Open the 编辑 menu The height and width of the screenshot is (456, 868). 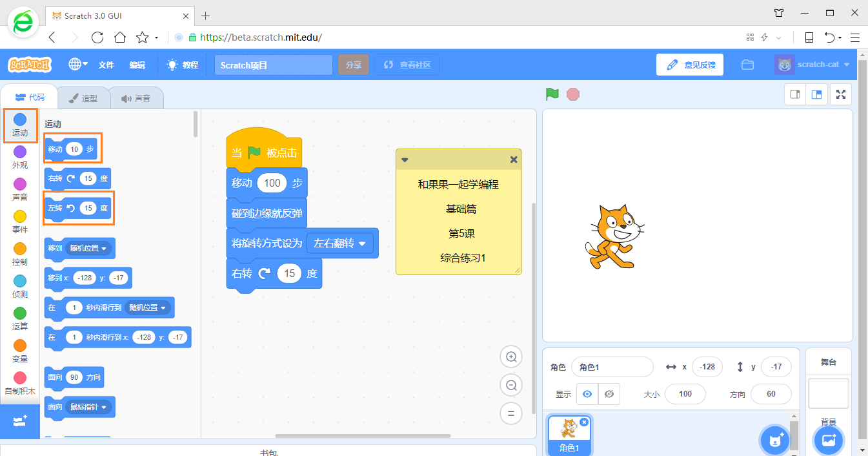[x=137, y=65]
